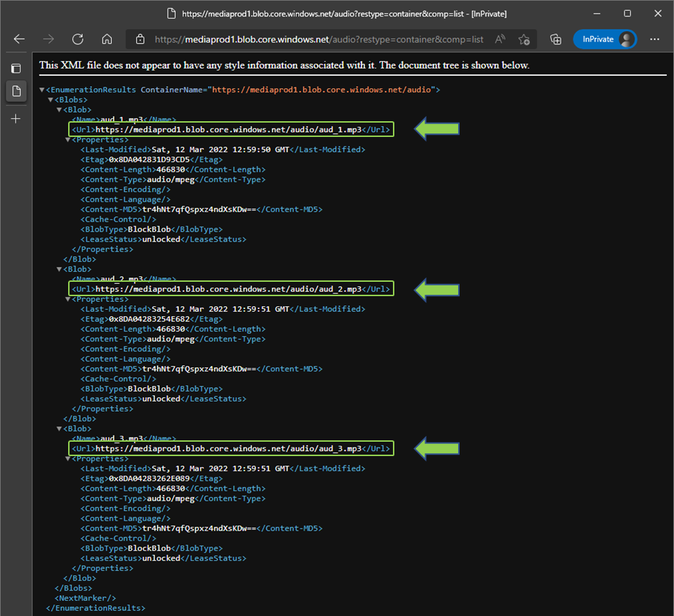Open Settings and more ellipsis menu
Viewport: 674px width, 616px height.
pyautogui.click(x=655, y=39)
